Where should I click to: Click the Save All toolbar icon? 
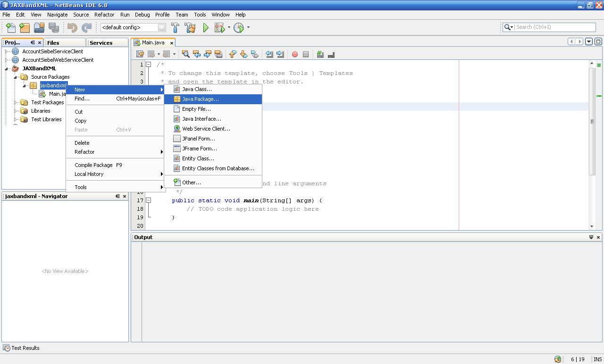pyautogui.click(x=54, y=28)
